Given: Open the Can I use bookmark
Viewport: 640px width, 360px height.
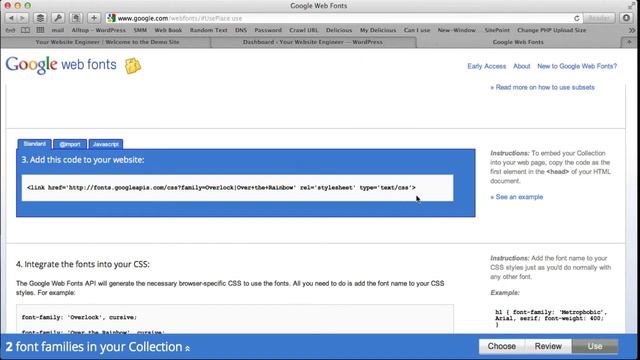Looking at the screenshot, I should 417,30.
